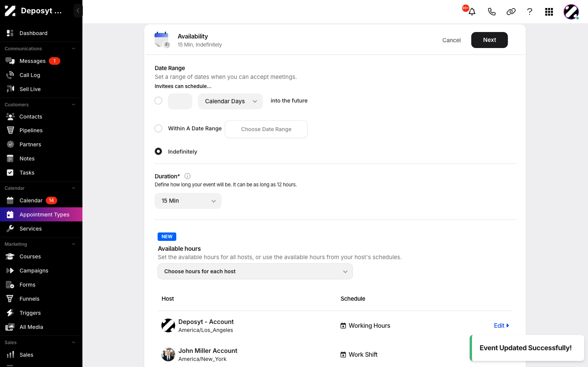Viewport: 588px width, 367px height.
Task: Open the 15 Min duration dropdown
Action: click(x=188, y=201)
